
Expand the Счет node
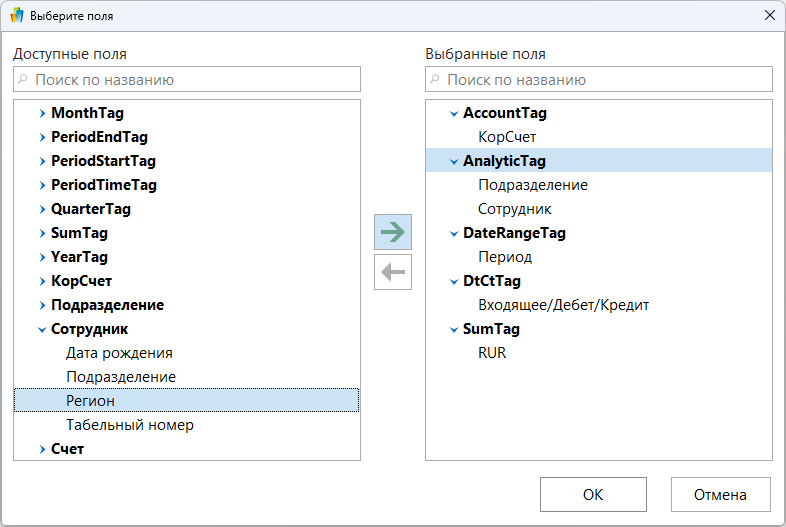pyautogui.click(x=42, y=449)
